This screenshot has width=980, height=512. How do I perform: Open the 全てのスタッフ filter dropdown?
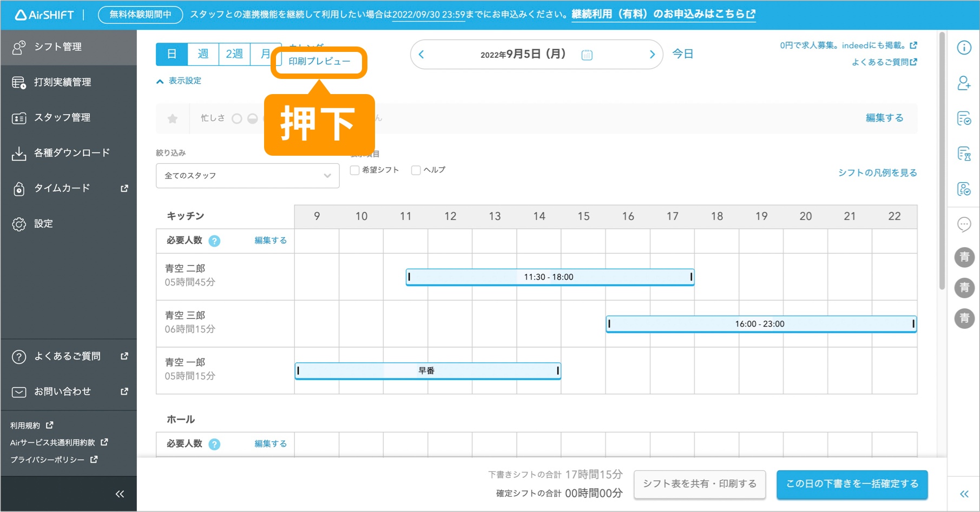coord(247,176)
